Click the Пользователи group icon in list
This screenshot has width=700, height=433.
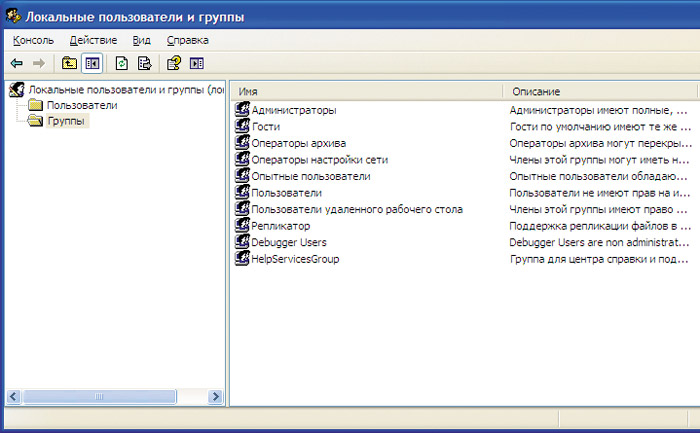coord(242,192)
